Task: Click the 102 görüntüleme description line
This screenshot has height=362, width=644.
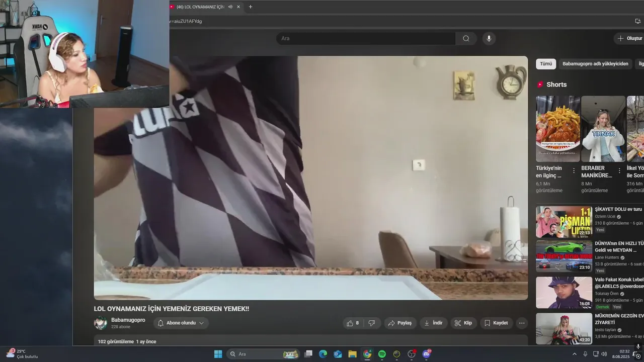Action: 127,341
